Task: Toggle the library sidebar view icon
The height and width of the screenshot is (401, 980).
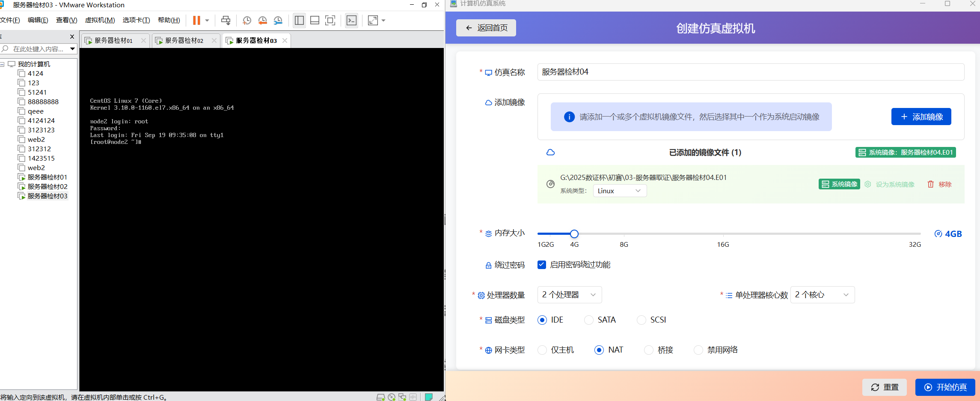Action: click(x=299, y=20)
